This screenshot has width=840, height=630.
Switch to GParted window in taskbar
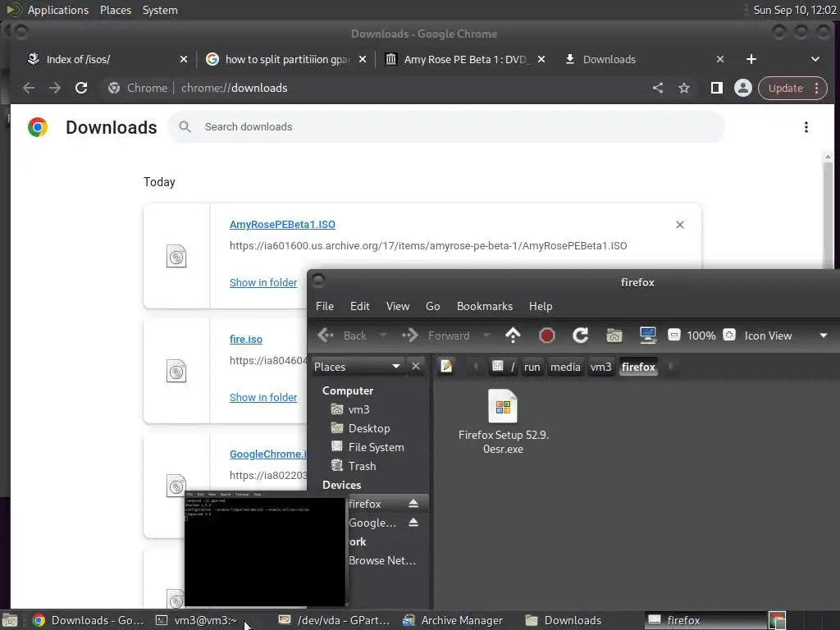pos(336,620)
